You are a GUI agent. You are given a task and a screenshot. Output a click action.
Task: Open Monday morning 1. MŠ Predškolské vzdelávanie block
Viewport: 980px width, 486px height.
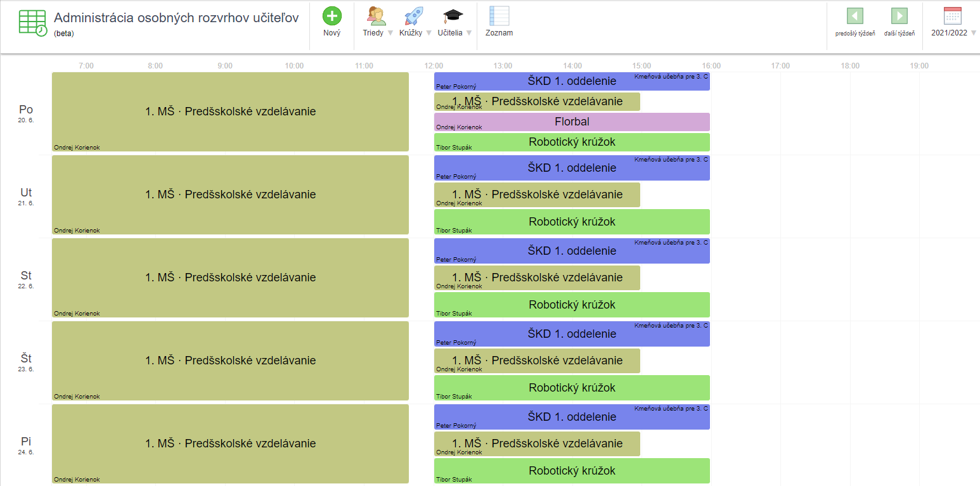[x=230, y=112]
